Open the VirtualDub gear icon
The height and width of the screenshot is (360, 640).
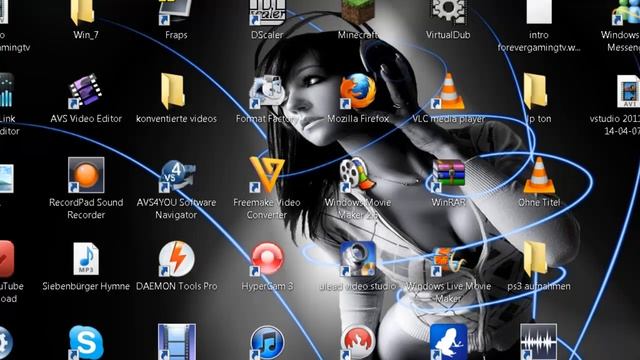pos(448,11)
